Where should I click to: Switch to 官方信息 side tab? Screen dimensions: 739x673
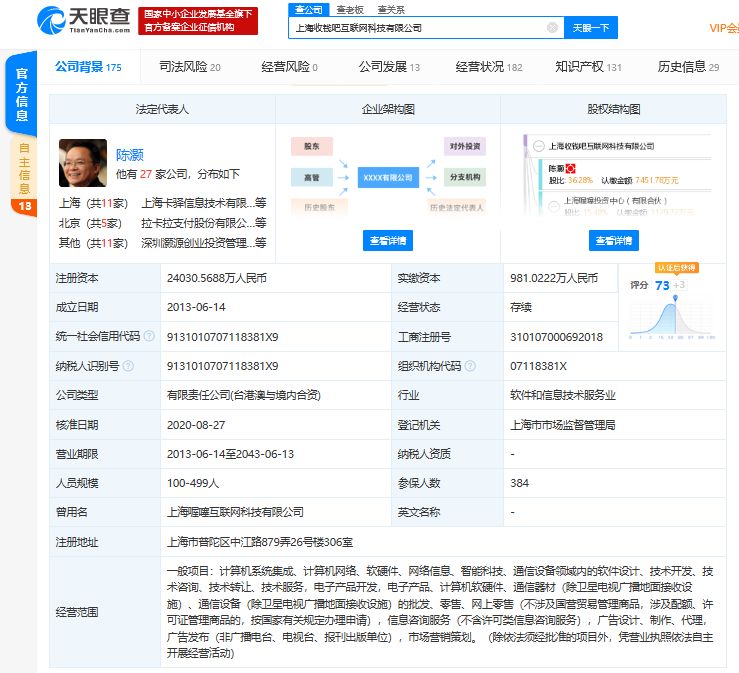pos(21,94)
